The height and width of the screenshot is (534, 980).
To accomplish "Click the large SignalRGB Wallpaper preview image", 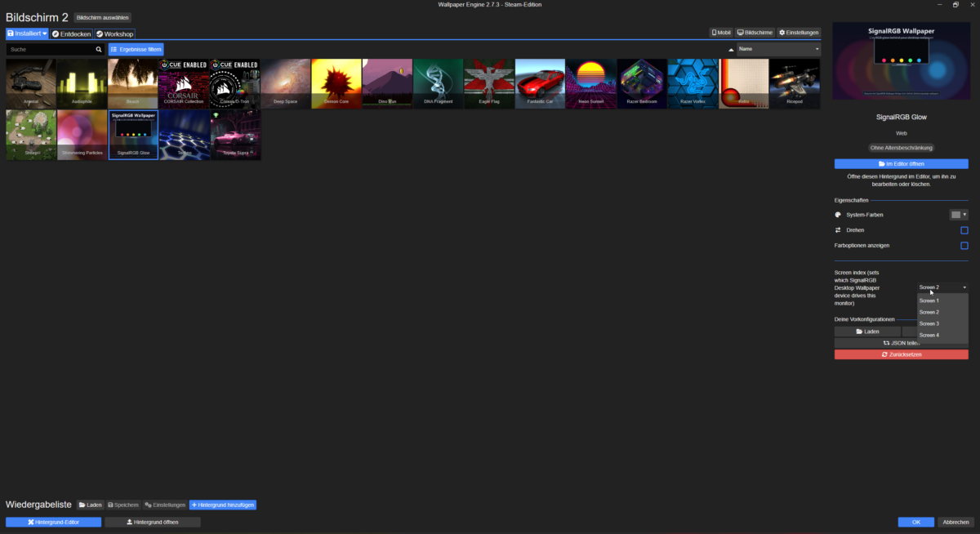I will 902,61.
